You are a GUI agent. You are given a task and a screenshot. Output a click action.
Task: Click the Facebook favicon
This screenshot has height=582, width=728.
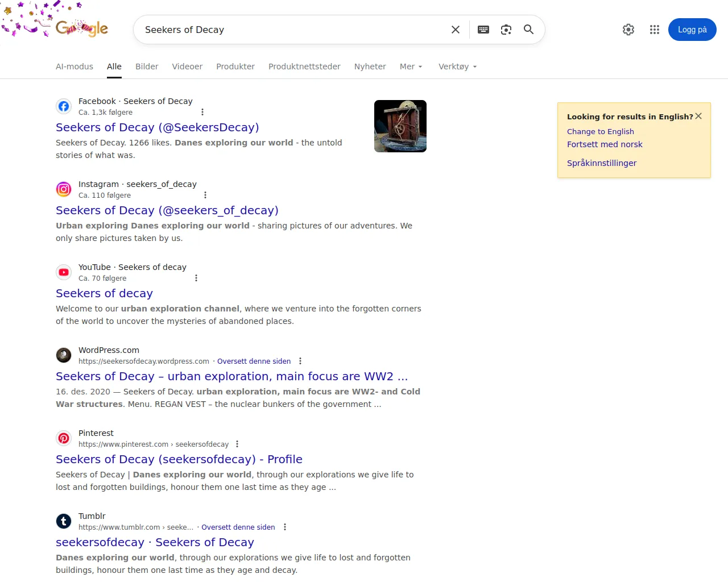[x=64, y=106]
